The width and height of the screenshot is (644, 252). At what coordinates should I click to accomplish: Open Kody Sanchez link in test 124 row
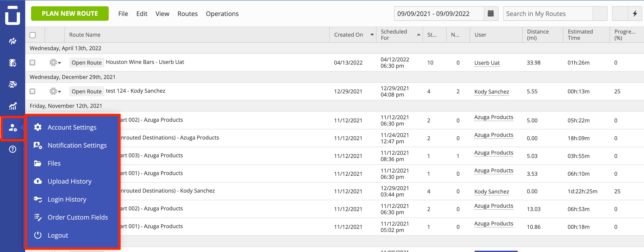[x=491, y=92]
